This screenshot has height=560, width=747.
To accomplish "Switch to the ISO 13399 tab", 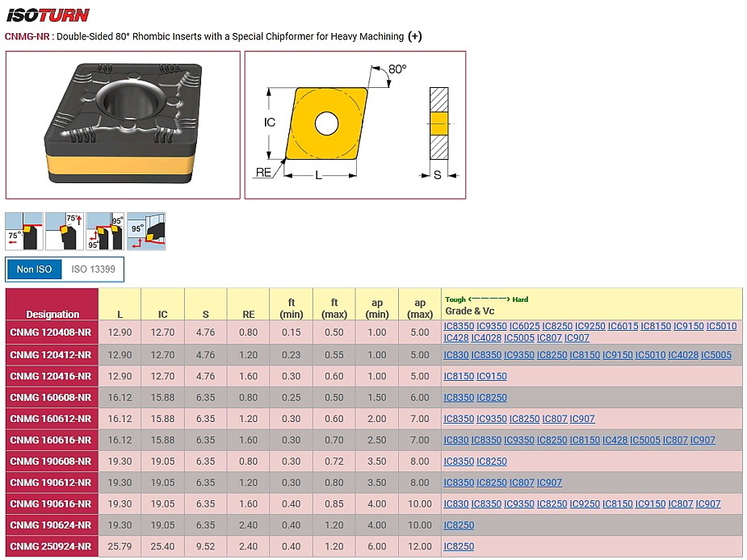I will click(93, 269).
